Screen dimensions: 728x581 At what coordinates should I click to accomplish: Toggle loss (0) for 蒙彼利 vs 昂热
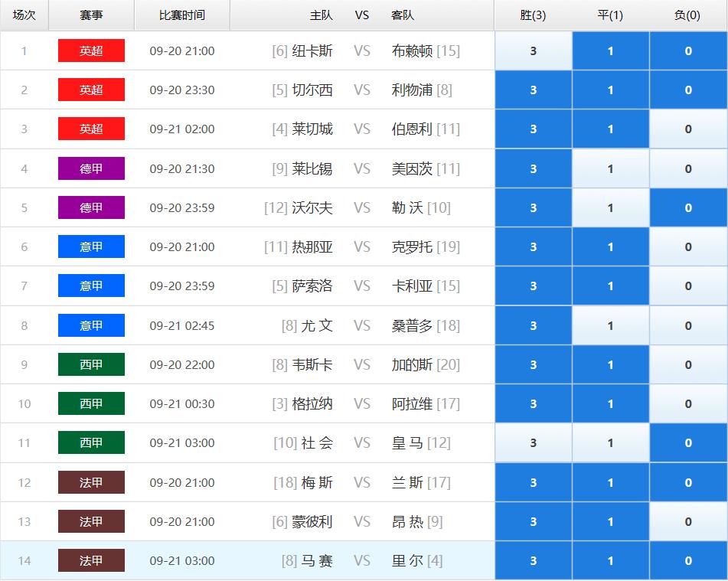tap(688, 521)
